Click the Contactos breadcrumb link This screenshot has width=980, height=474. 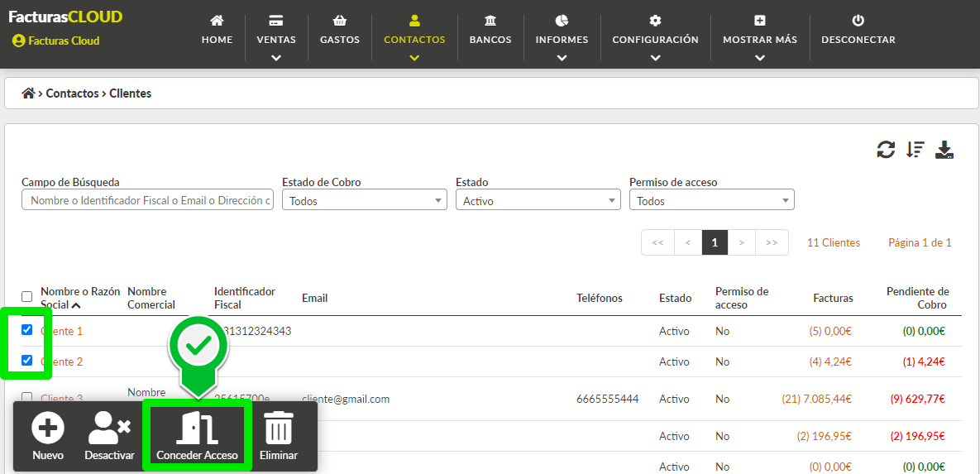click(x=72, y=93)
